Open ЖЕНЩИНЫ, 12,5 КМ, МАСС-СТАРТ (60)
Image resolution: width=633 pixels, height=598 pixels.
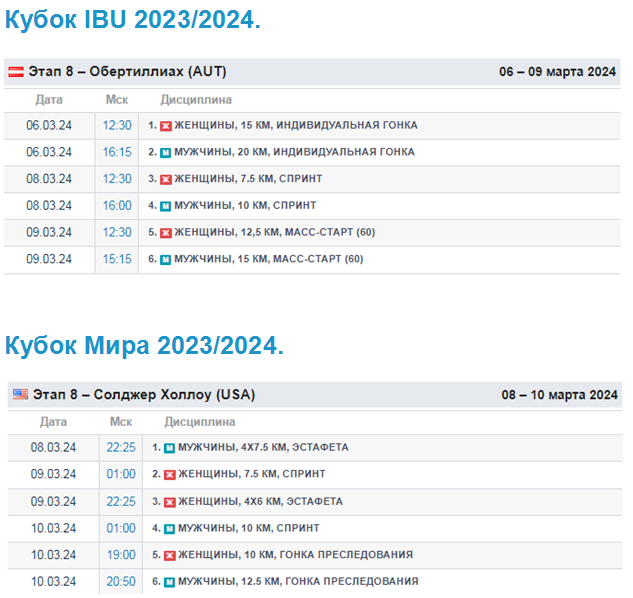(275, 232)
